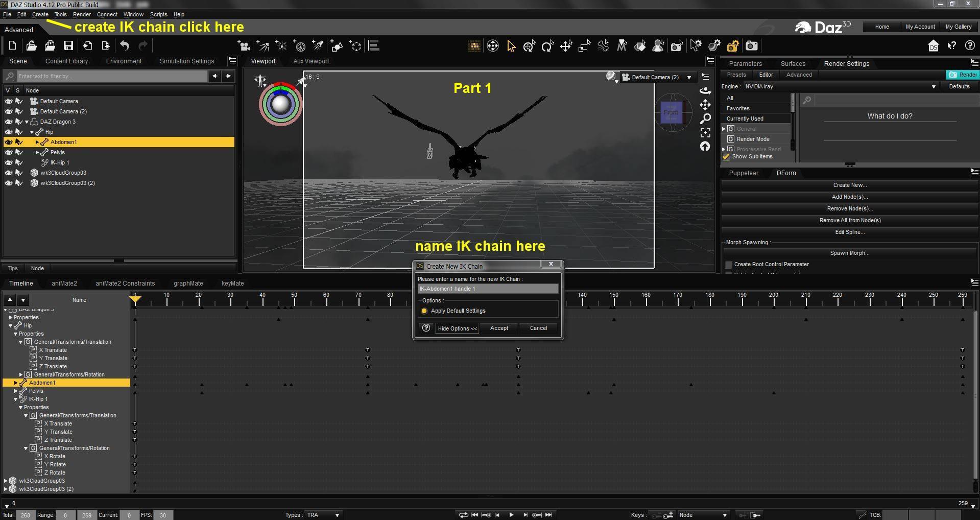Select the Rotate tool
The width and height of the screenshot is (980, 520).
click(547, 46)
